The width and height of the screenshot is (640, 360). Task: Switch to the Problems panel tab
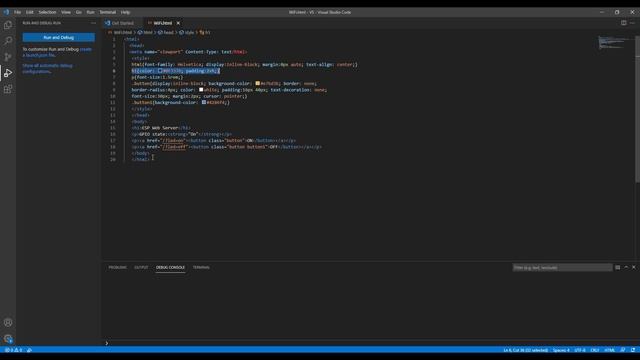(118, 267)
